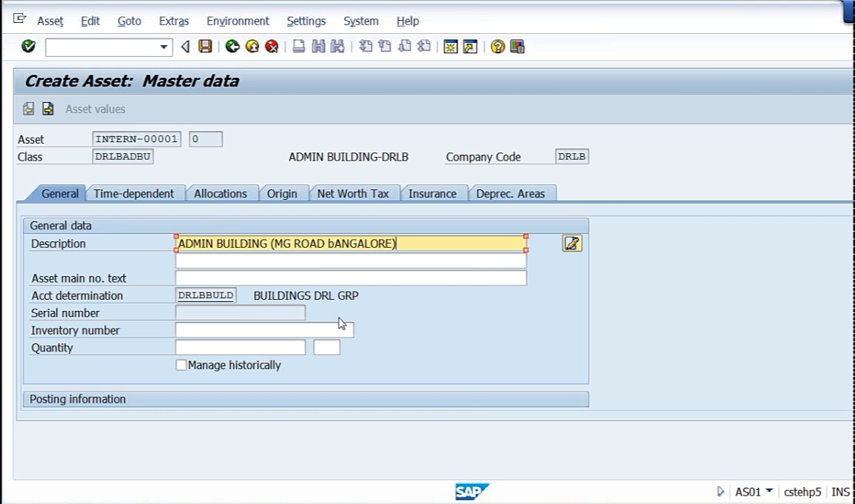Open the command field dropdown arrow
Image resolution: width=855 pixels, height=504 pixels.
pos(164,47)
